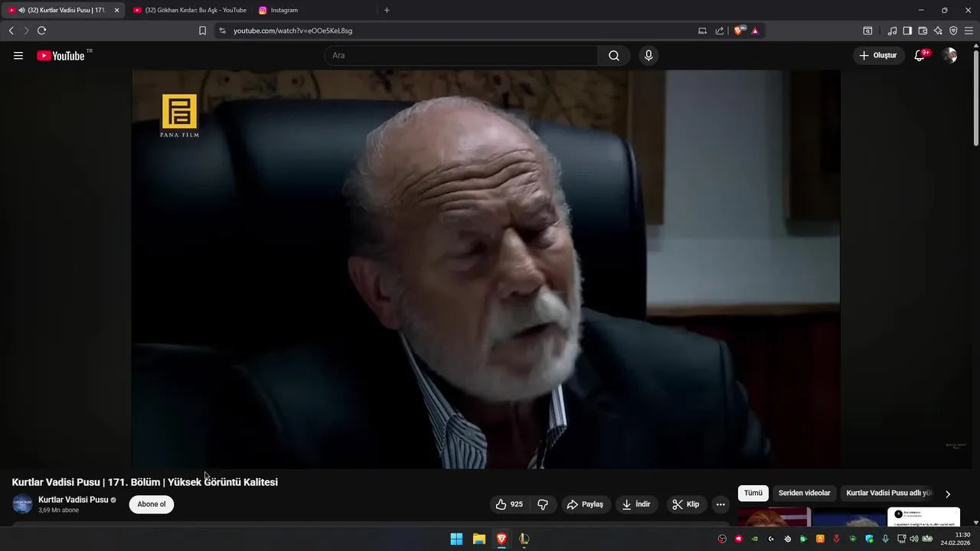Click the install app icon in address bar
Screen dimensions: 980x551
[703, 31]
